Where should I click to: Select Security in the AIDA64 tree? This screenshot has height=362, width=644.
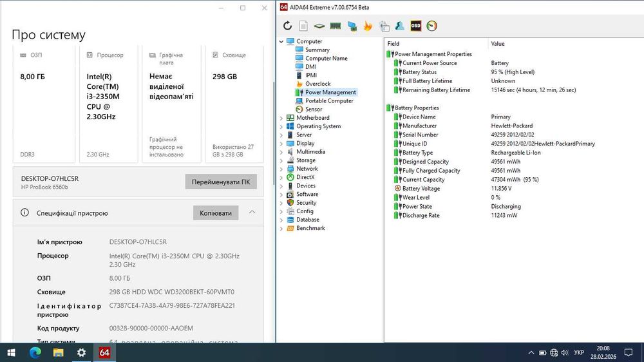(306, 202)
